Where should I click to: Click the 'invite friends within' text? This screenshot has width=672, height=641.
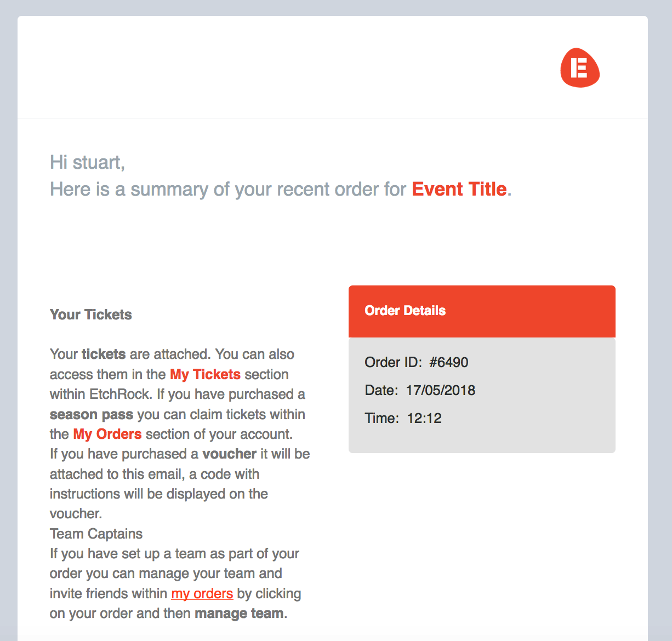coord(109,593)
